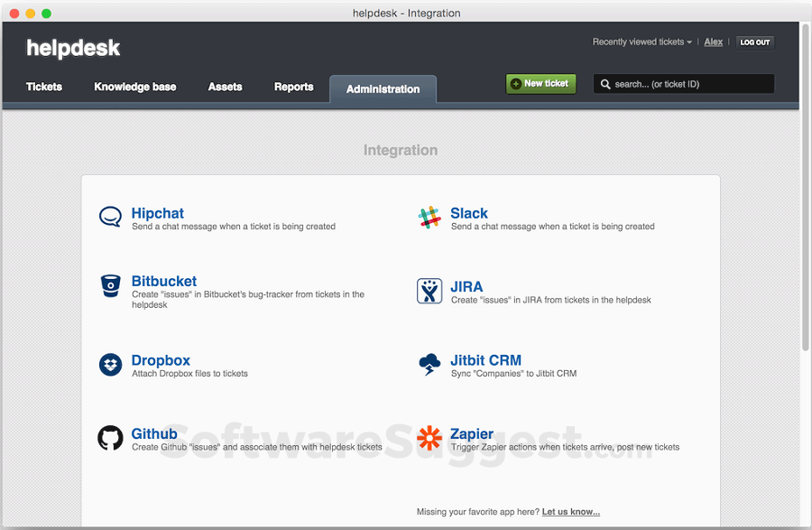
Task: Select the Jitbit CRM cloud icon
Action: coord(429,365)
